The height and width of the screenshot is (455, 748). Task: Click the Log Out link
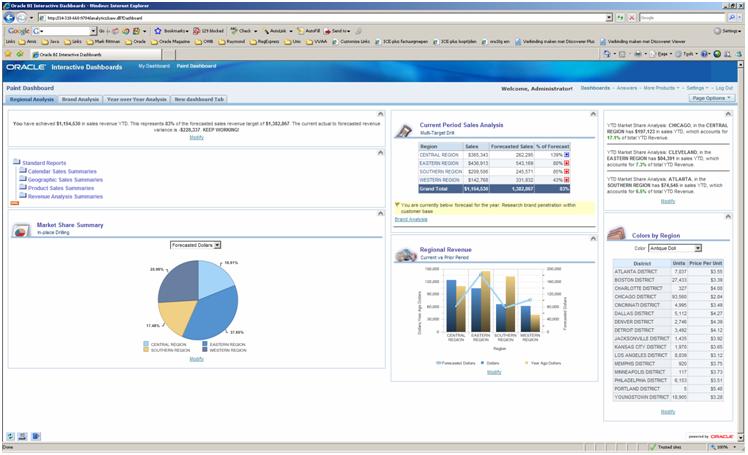(724, 88)
